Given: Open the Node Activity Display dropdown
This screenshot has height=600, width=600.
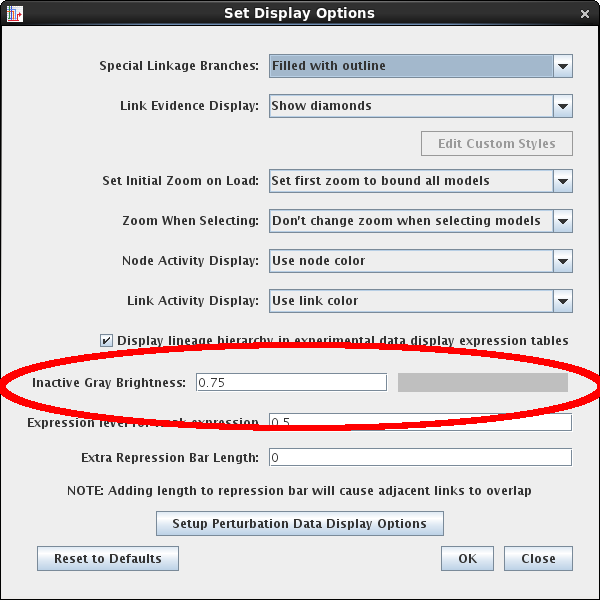Looking at the screenshot, I should click(x=410, y=261).
